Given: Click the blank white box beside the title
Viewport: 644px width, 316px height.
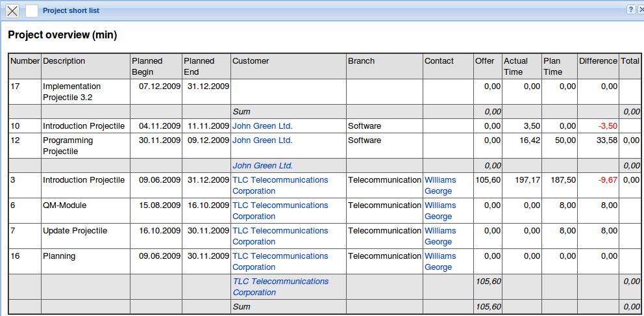Looking at the screenshot, I should coord(32,11).
